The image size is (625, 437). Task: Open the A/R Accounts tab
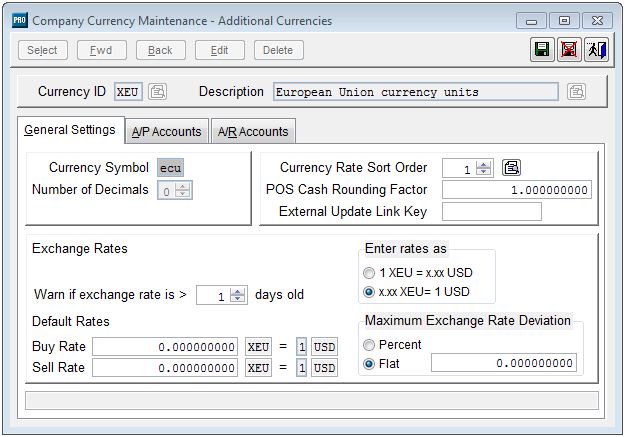pos(253,131)
